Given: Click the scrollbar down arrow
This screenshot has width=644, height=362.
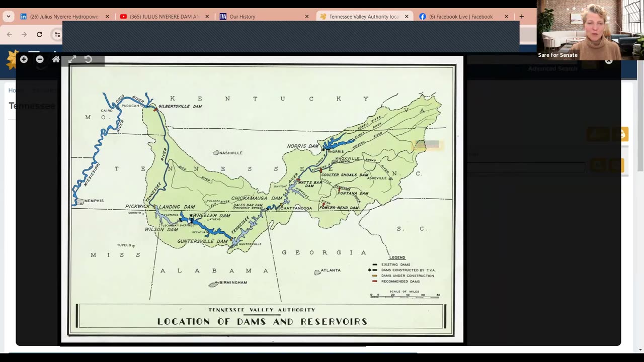Looking at the screenshot, I should 640,350.
